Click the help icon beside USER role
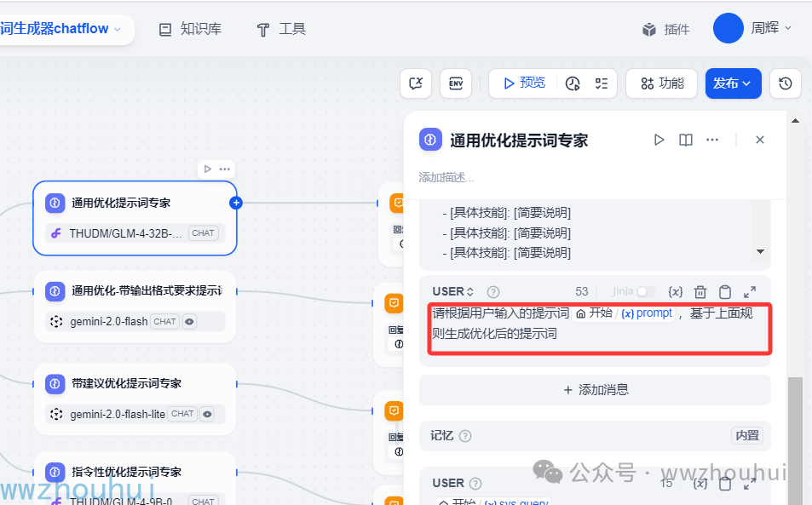 point(493,292)
